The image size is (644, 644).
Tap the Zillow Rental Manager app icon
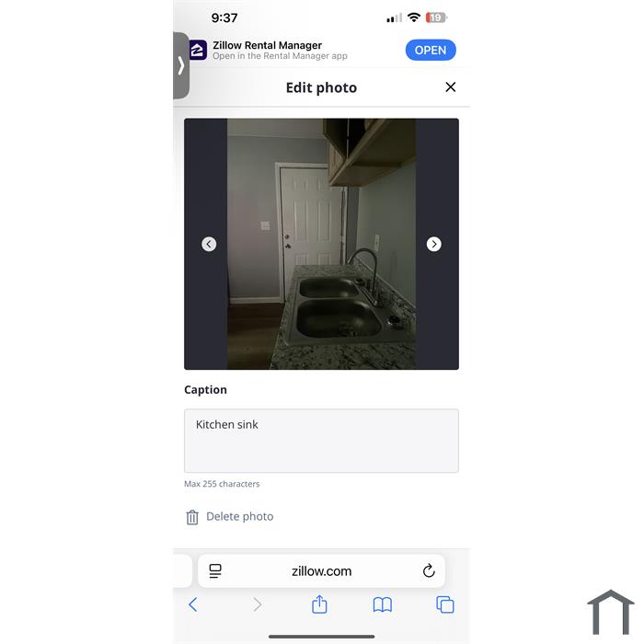point(198,50)
